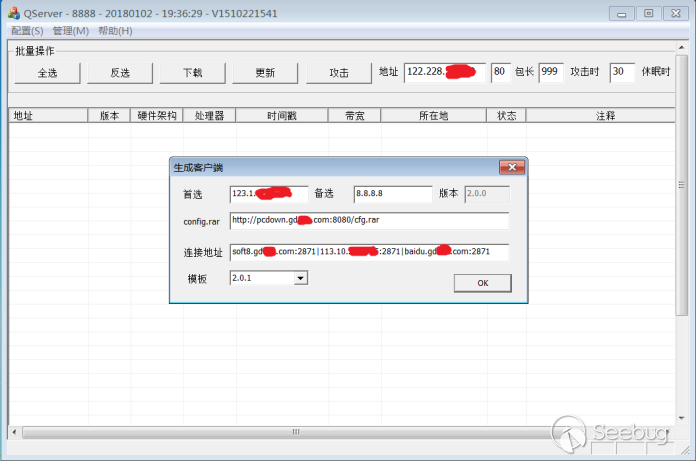This screenshot has width=697, height=461.
Task: Sort by the 所在地 column header
Action: coord(433,116)
